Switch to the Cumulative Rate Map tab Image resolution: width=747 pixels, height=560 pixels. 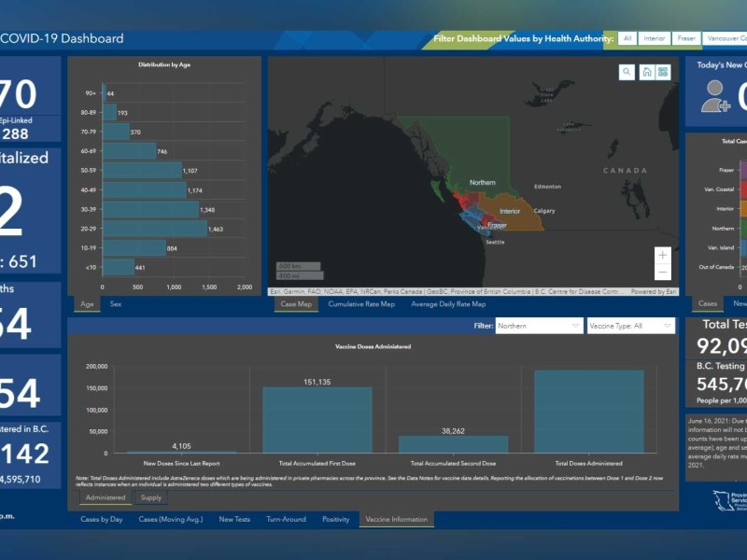click(x=361, y=304)
